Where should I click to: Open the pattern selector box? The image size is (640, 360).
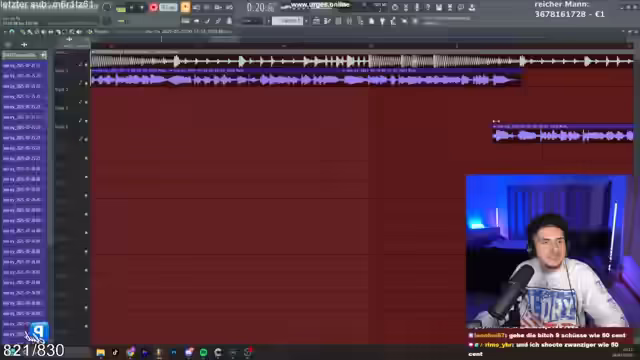click(287, 21)
